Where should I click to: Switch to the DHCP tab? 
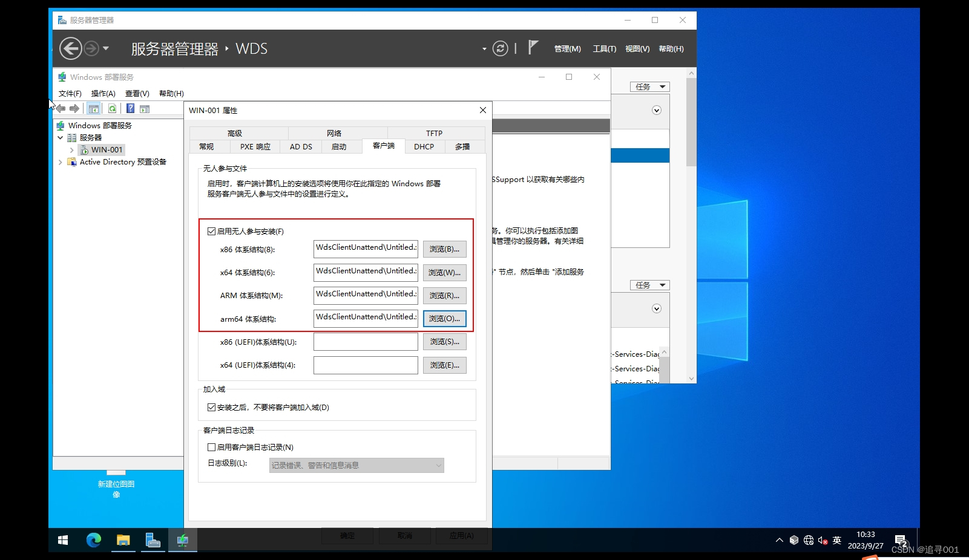424,146
